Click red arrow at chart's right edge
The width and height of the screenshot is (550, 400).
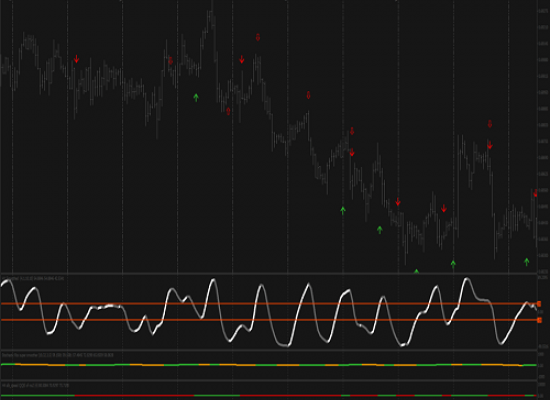click(x=535, y=193)
